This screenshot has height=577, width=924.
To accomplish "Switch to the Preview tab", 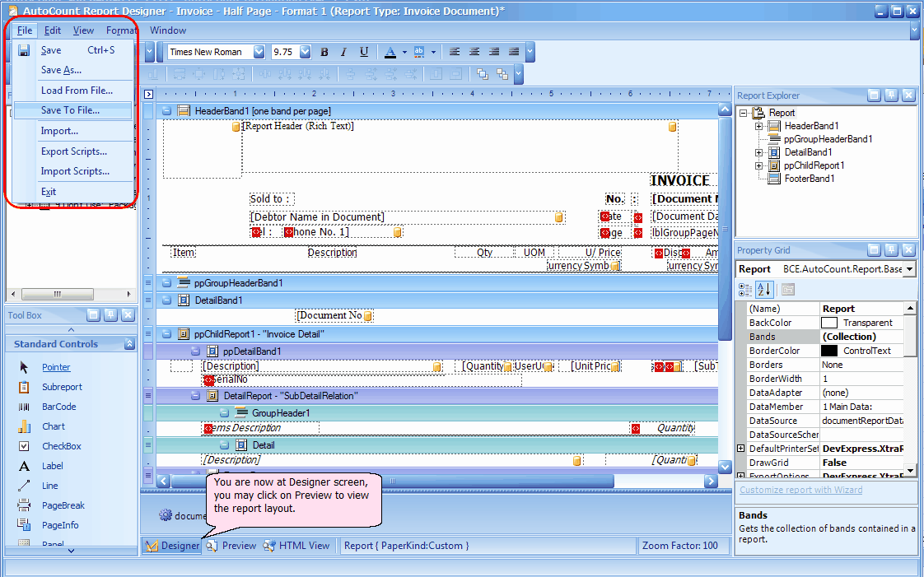I will 231,546.
